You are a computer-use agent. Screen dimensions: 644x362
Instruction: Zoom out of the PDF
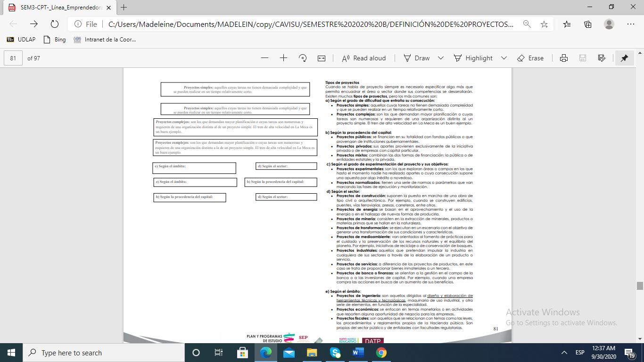tap(264, 58)
